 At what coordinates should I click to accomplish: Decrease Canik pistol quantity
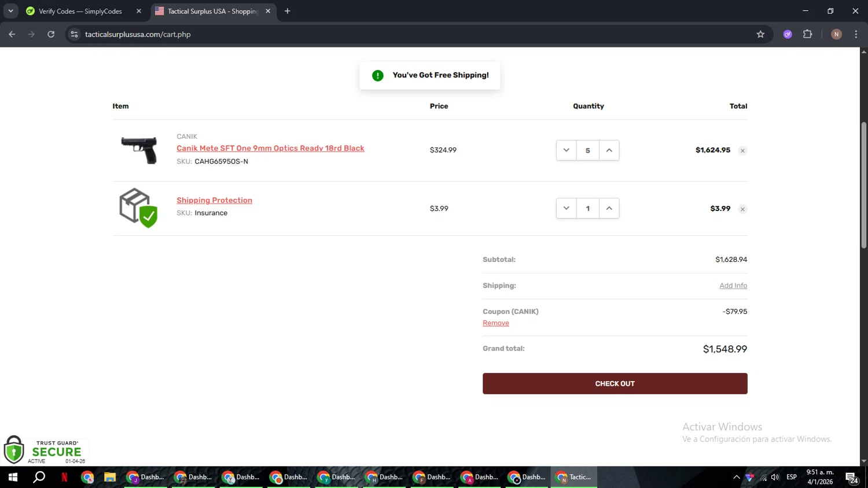tap(566, 150)
